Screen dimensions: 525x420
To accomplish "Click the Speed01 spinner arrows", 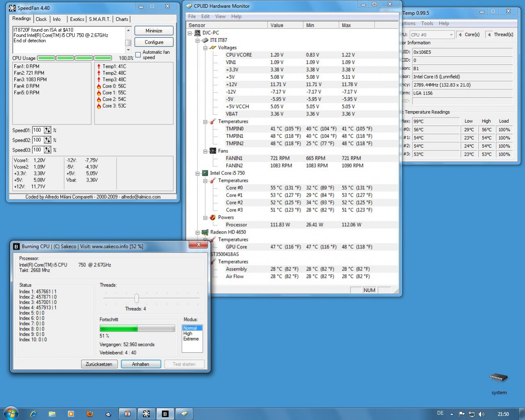I will (x=48, y=130).
